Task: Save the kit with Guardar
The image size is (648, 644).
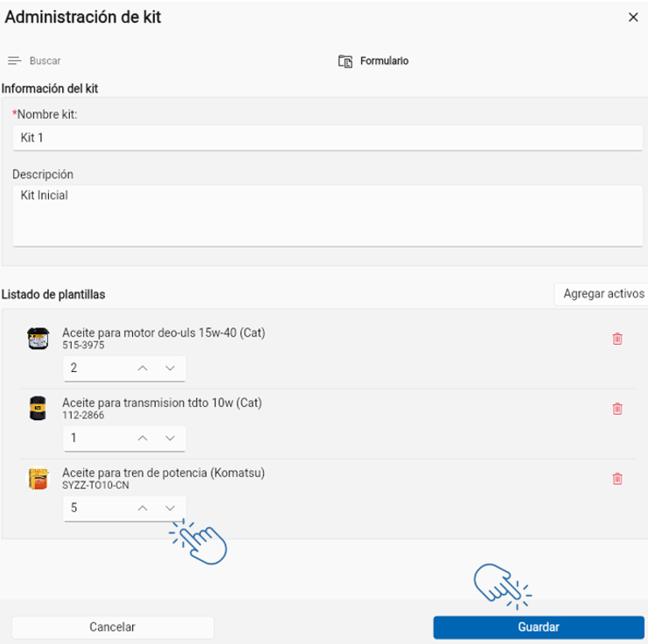Action: (x=539, y=627)
